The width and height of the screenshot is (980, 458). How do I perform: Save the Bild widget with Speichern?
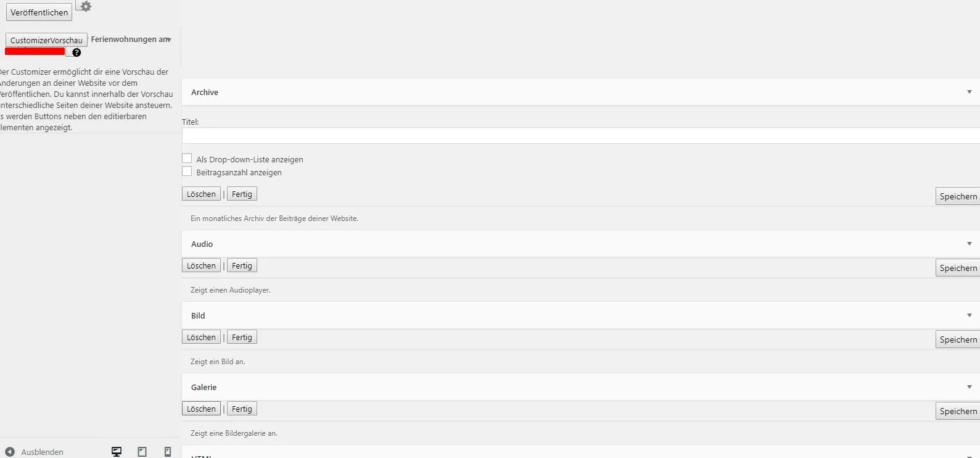(958, 339)
